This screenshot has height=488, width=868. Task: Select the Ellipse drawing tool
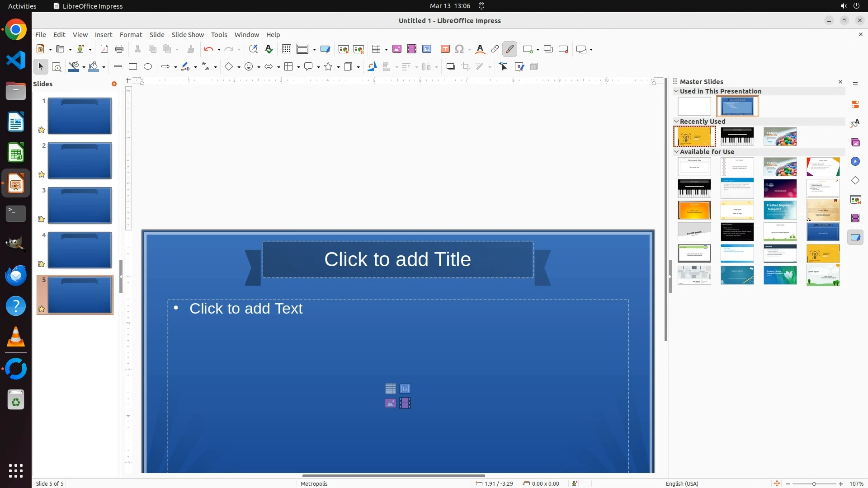coord(148,67)
